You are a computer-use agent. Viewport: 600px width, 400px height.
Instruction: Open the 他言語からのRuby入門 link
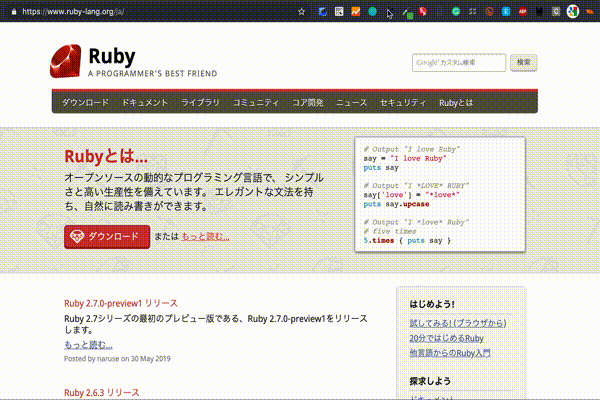(450, 353)
